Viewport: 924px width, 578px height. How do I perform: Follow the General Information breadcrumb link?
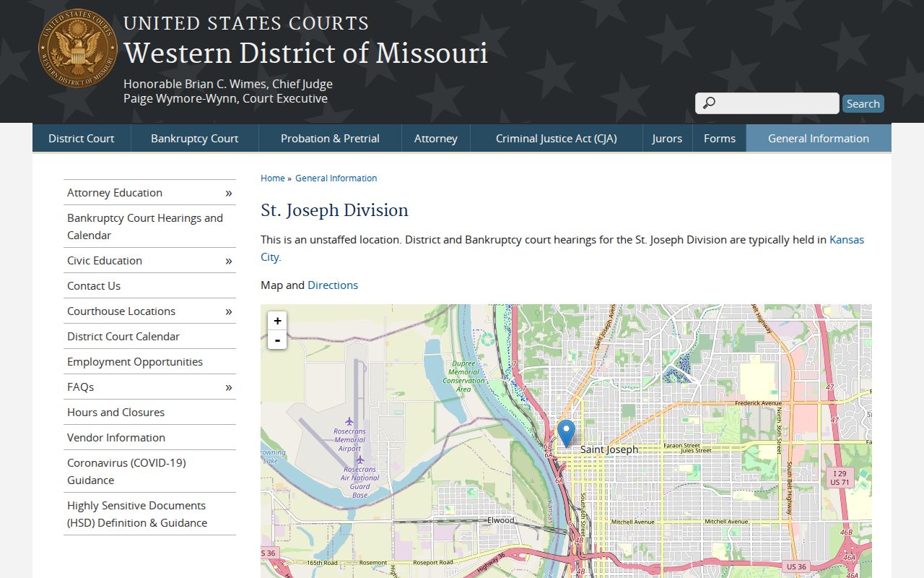[336, 178]
